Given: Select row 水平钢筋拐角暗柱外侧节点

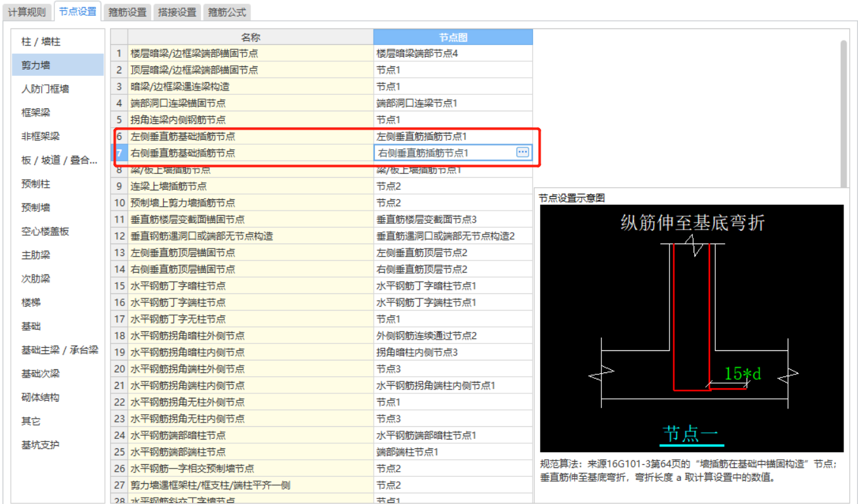Looking at the screenshot, I should 250,336.
